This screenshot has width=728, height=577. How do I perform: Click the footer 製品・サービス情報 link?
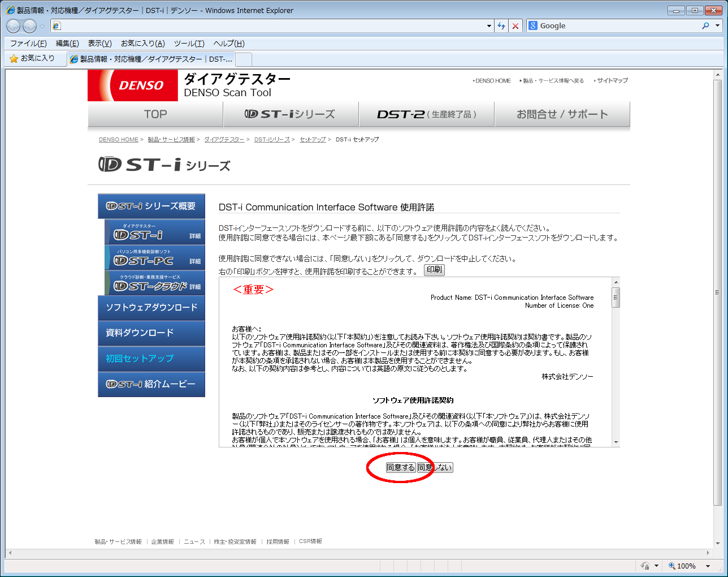118,542
